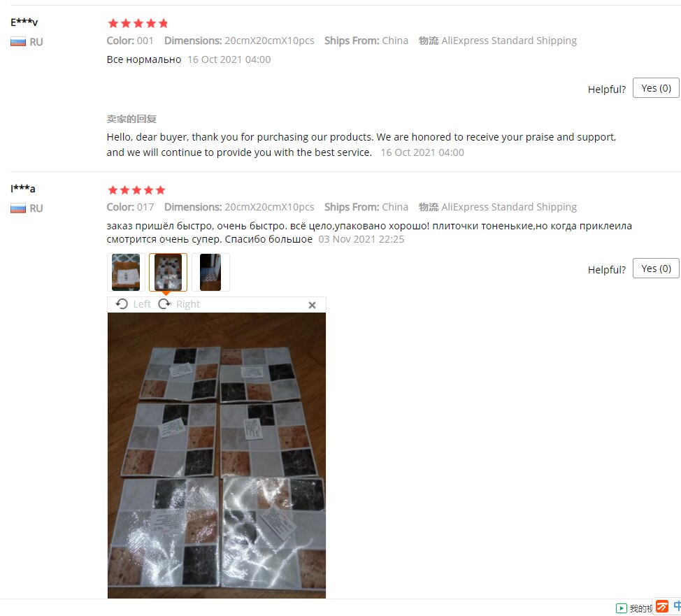This screenshot has width=681, height=616.
Task: Toggle the blue 中 Chinese input indicator
Action: point(677,606)
